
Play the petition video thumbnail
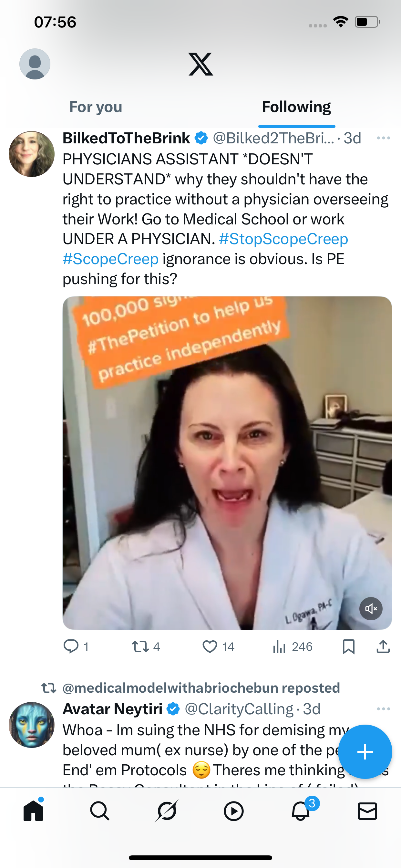pyautogui.click(x=227, y=463)
